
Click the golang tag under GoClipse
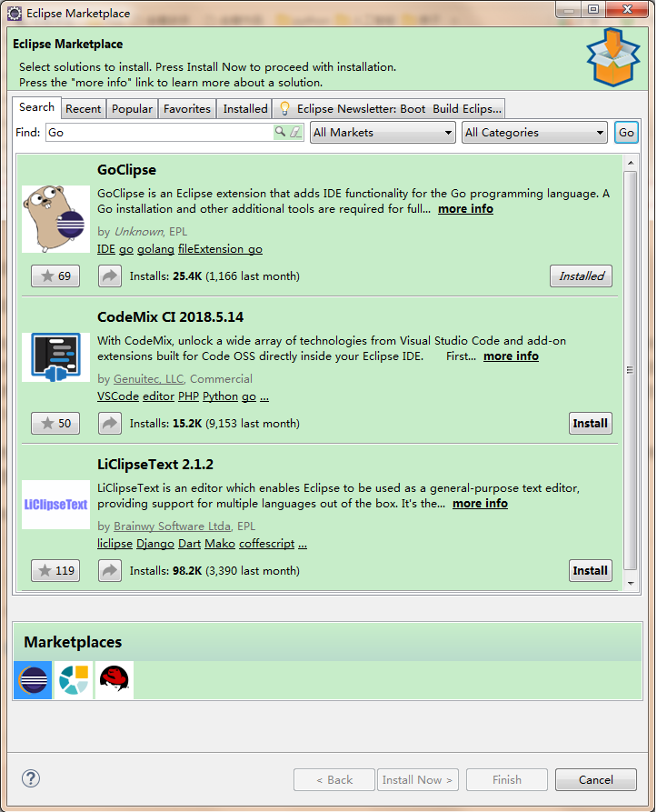155,249
